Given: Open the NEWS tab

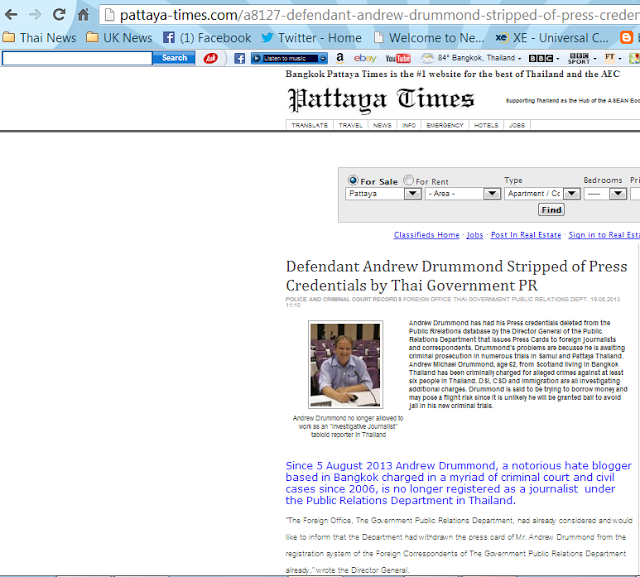Looking at the screenshot, I should [x=382, y=125].
